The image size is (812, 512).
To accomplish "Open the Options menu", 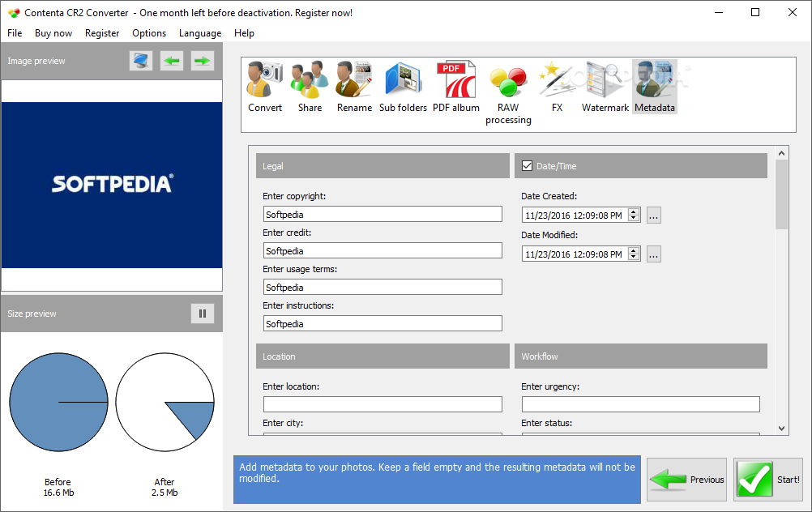I will coord(149,33).
